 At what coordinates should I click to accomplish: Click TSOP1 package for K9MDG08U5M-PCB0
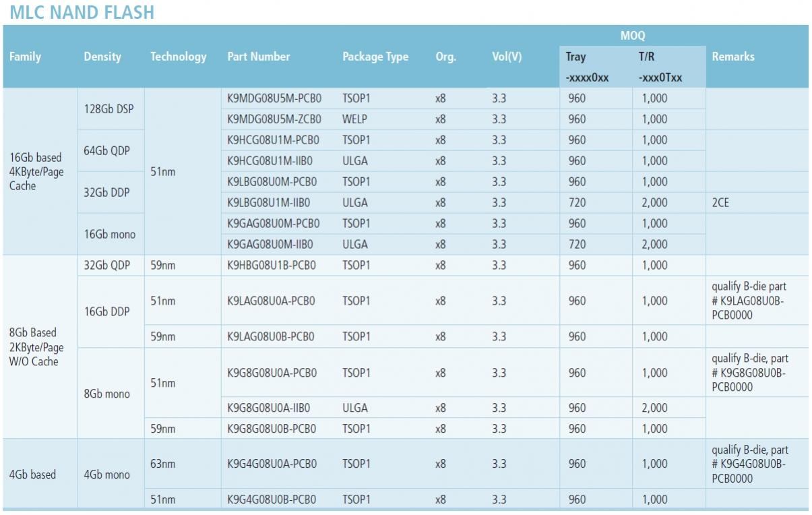(356, 98)
